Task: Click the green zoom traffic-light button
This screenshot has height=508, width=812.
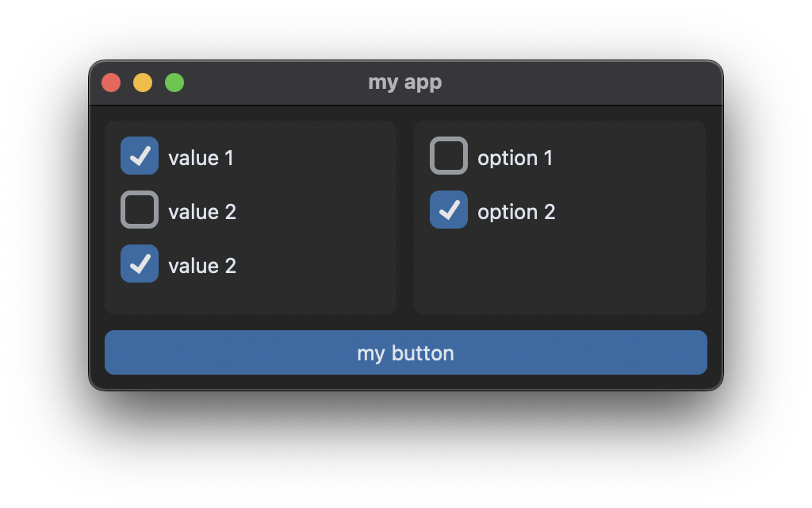Action: click(x=174, y=82)
